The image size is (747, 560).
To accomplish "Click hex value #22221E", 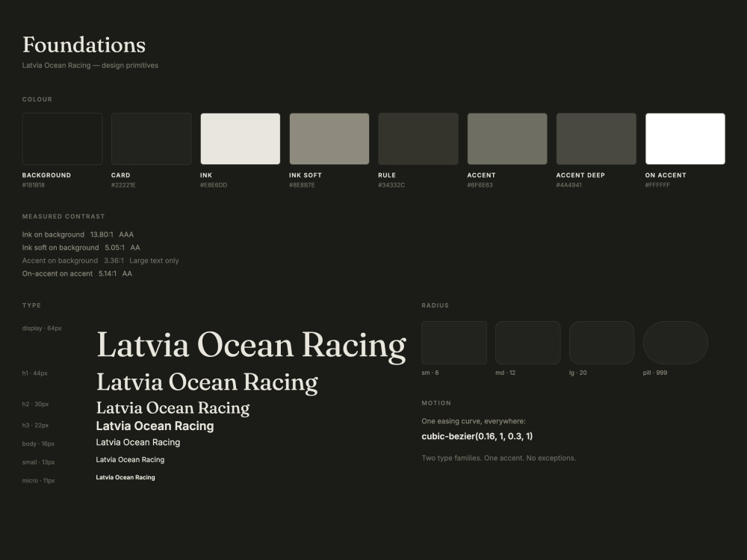I will coord(123,184).
